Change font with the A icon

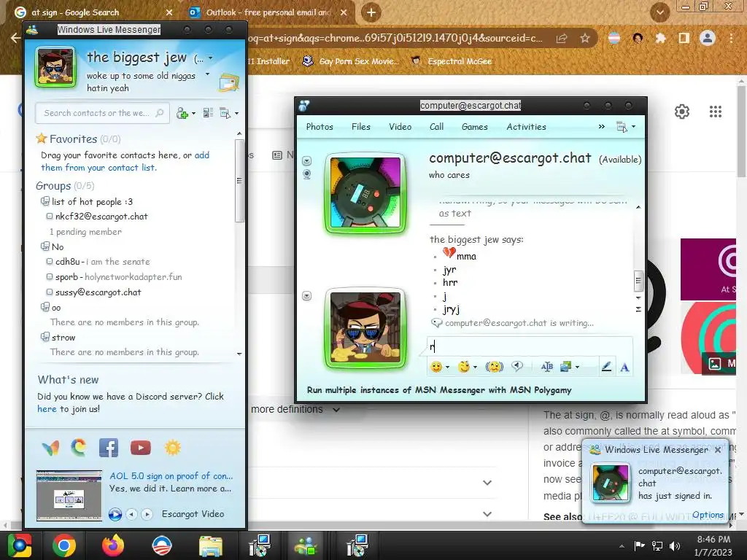[x=624, y=367]
